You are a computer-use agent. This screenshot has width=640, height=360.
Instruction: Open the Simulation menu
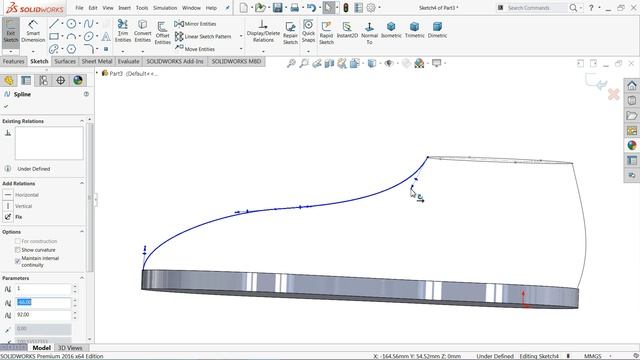point(165,8)
